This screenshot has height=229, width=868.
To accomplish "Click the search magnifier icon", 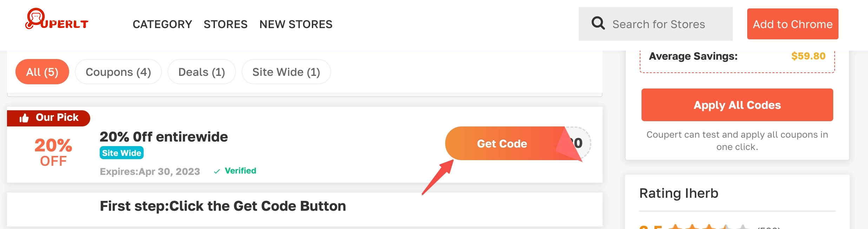I will click(x=598, y=23).
